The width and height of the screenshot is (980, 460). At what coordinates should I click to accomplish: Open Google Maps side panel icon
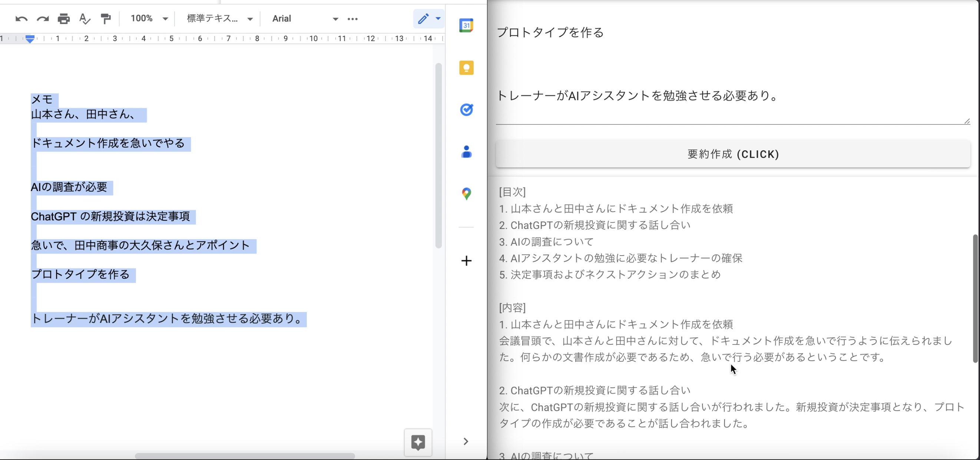click(466, 194)
